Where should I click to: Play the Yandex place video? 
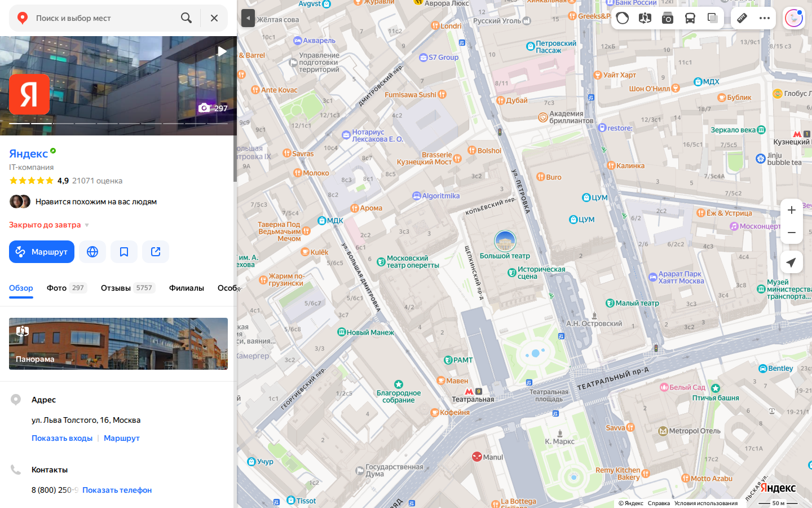[x=222, y=51]
